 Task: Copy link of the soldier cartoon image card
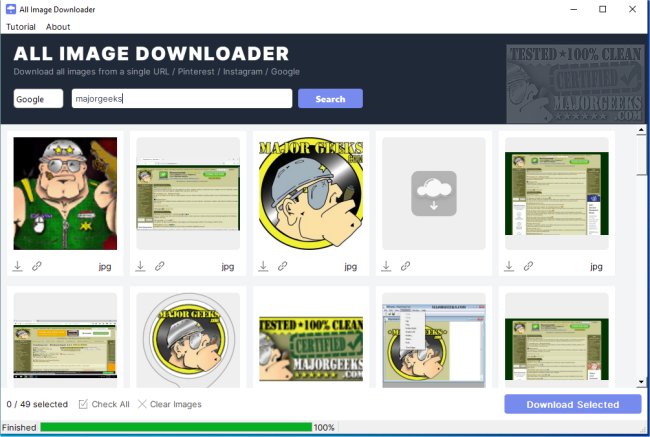[37, 266]
